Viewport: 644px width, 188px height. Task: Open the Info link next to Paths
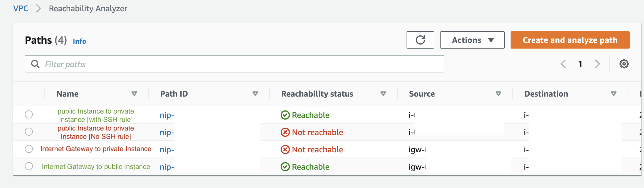(80, 41)
